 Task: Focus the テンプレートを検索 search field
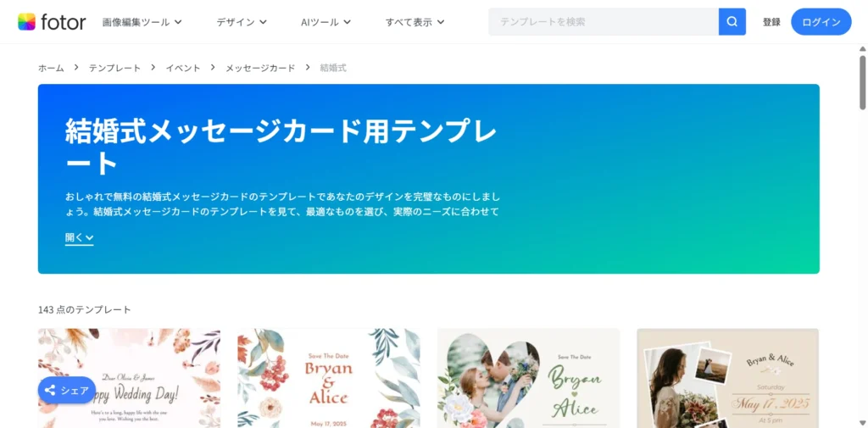click(x=604, y=21)
